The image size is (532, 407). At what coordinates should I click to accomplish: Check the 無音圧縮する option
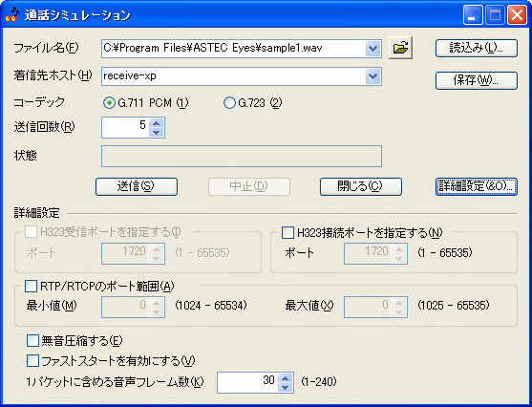point(32,340)
